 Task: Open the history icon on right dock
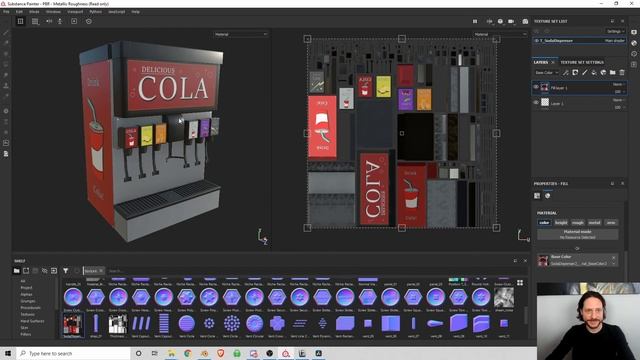pyautogui.click(x=634, y=53)
